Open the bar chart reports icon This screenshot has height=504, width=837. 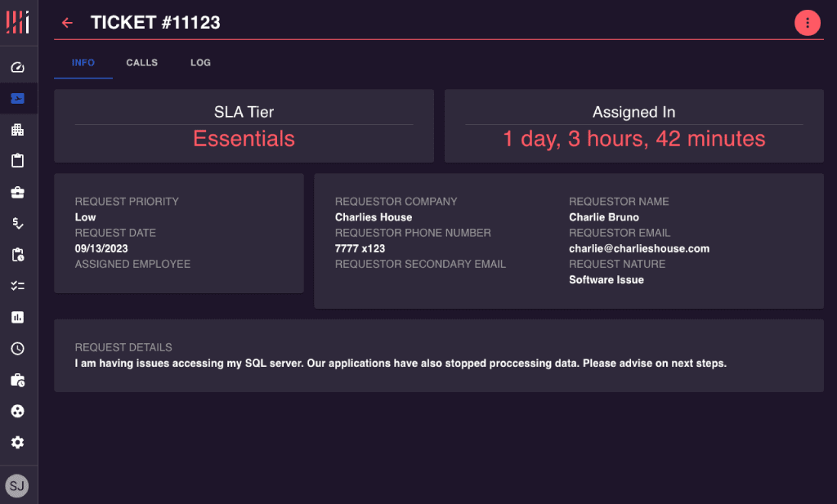tap(18, 317)
